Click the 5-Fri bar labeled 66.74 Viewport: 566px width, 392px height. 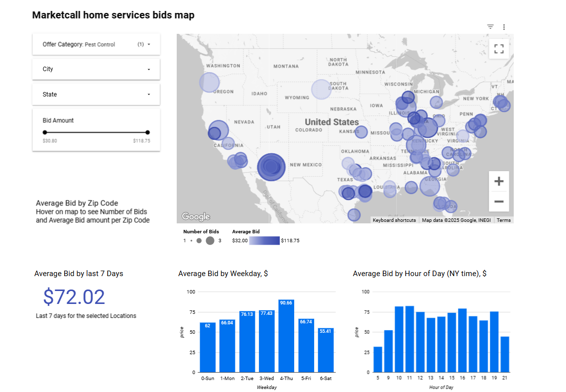tap(306, 345)
